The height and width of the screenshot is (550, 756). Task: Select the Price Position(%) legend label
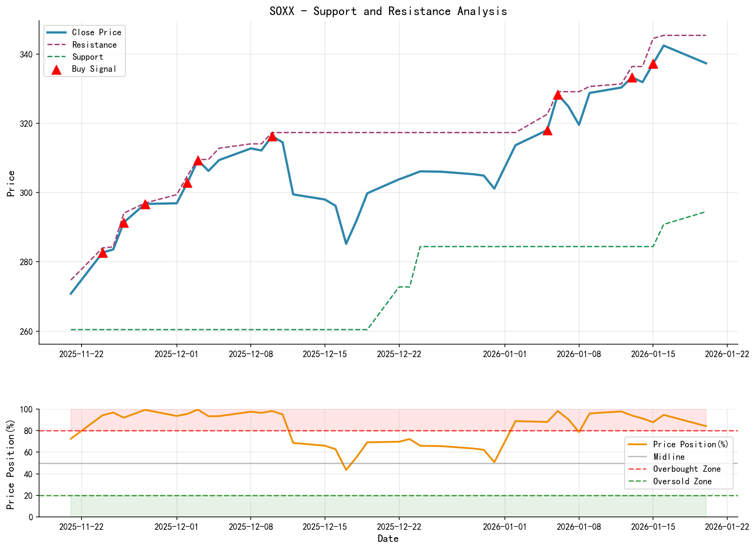click(x=692, y=444)
